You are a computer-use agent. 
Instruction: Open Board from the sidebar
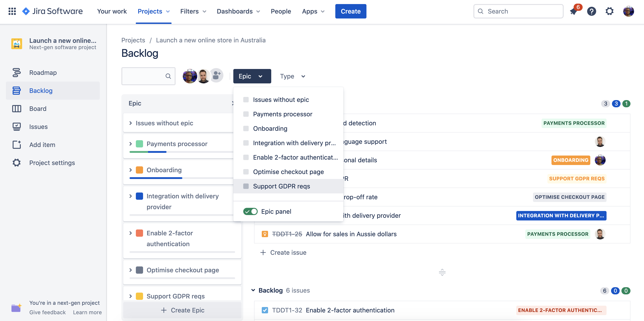38,109
